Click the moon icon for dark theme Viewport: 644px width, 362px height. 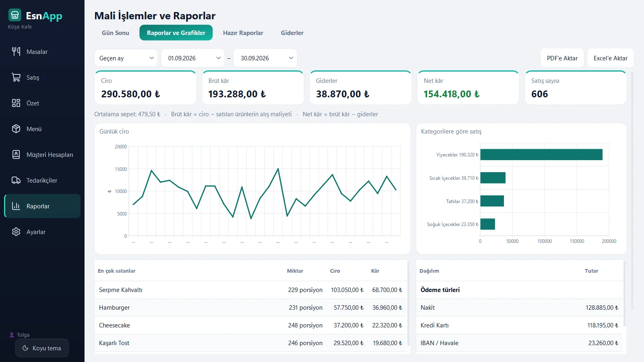[x=25, y=348]
